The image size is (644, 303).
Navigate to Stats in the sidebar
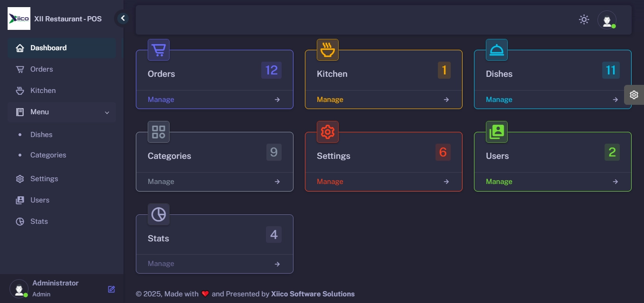pos(39,221)
